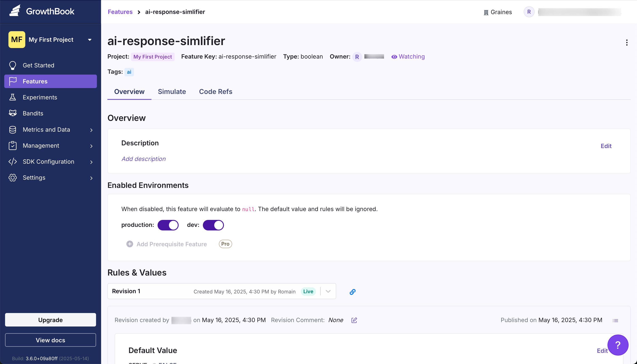Open Get Started in sidebar
This screenshot has height=364, width=637.
click(51, 65)
